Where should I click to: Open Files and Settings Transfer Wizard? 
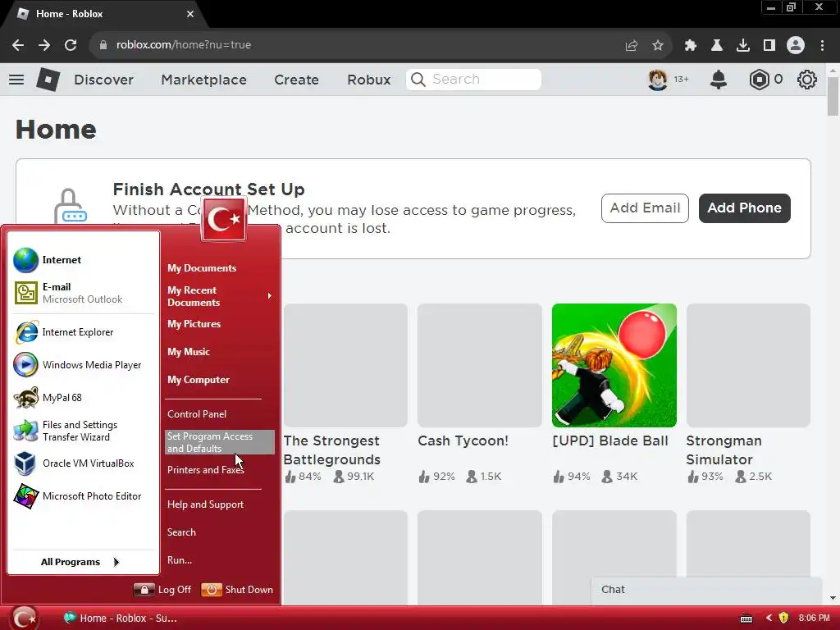[83, 431]
